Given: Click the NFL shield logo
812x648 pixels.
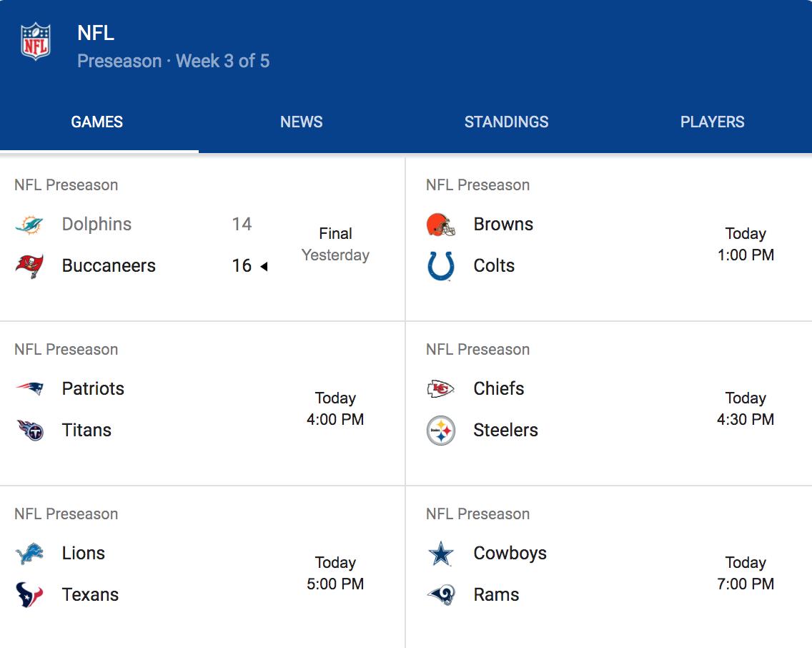Looking at the screenshot, I should [x=36, y=41].
